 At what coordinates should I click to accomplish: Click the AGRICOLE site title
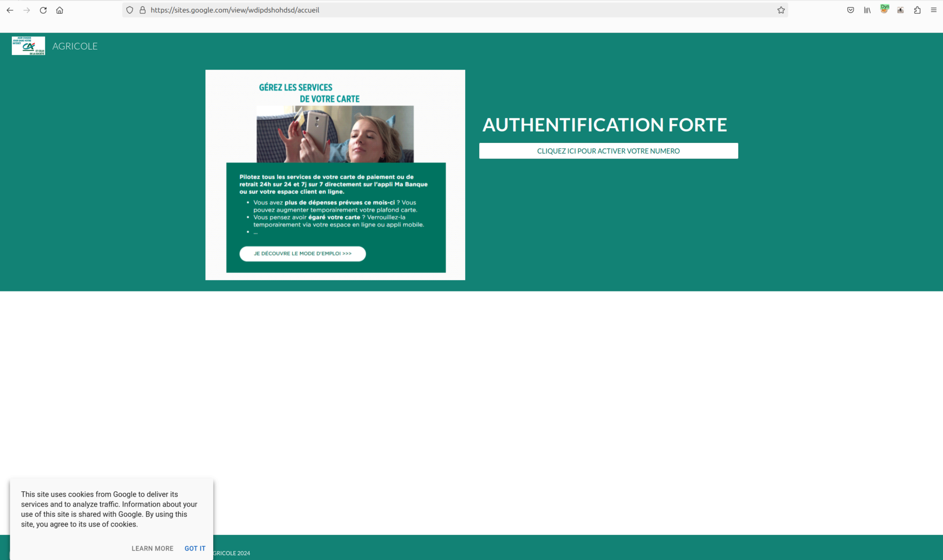(75, 46)
